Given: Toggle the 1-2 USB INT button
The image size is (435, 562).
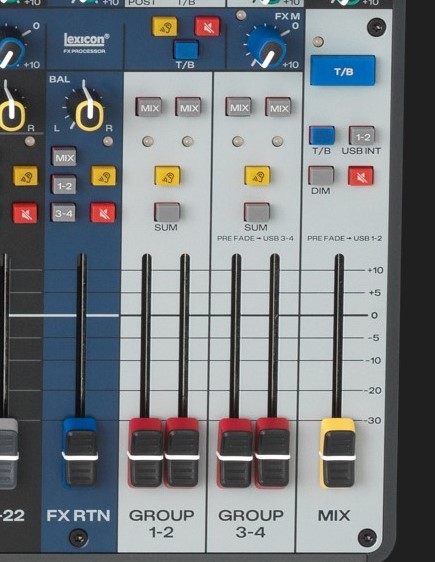Looking at the screenshot, I should (362, 135).
